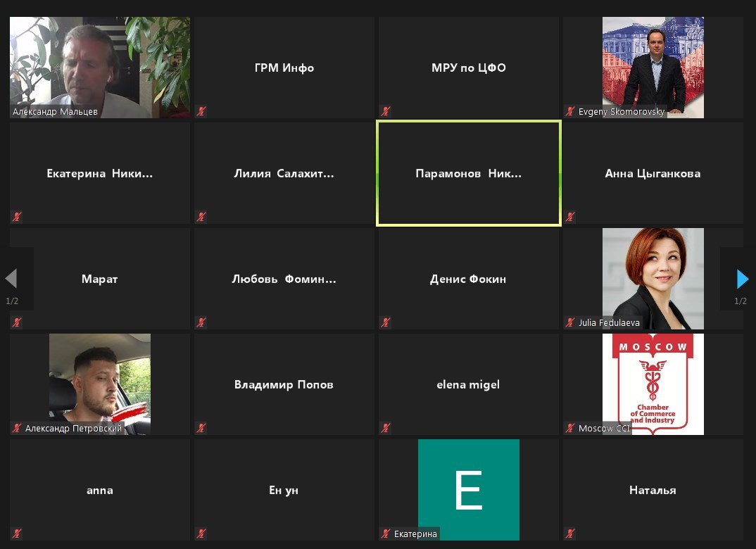Click Денис Фокин participant name
This screenshot has height=549, width=756.
click(468, 279)
